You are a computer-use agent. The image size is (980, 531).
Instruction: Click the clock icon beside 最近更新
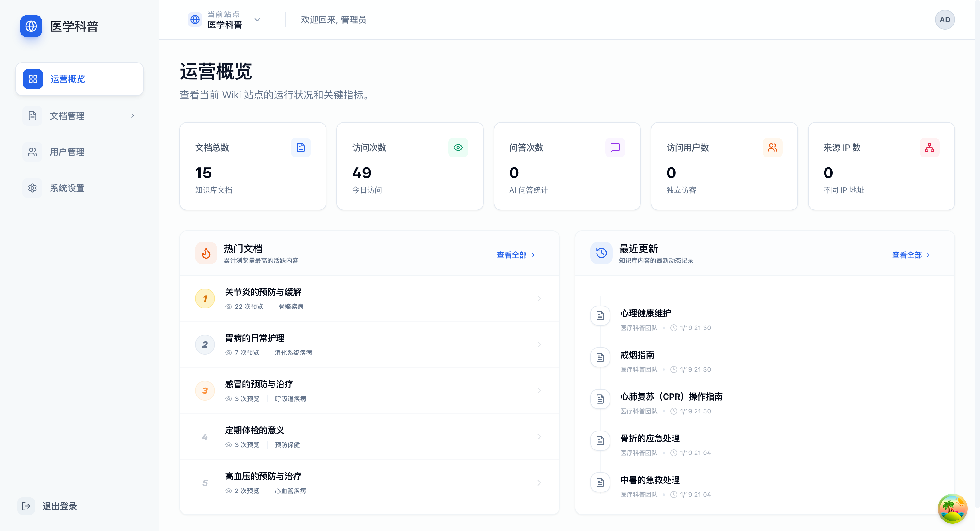coord(601,253)
